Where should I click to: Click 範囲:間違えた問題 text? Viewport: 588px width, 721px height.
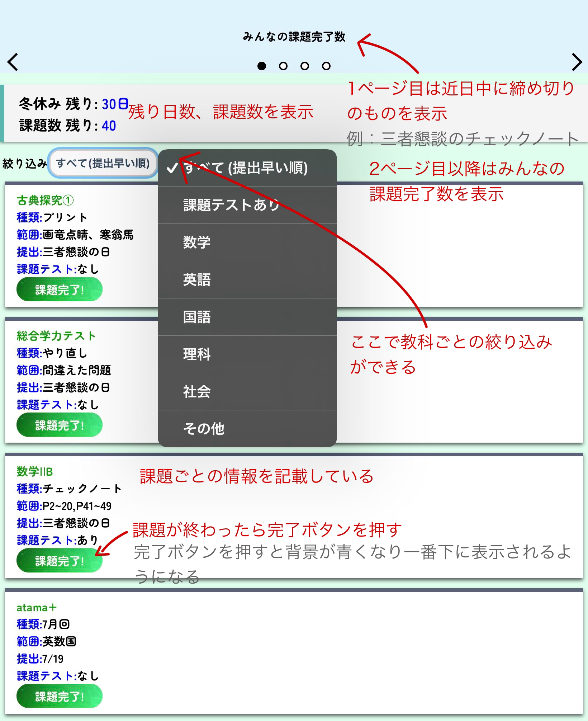[x=64, y=370]
